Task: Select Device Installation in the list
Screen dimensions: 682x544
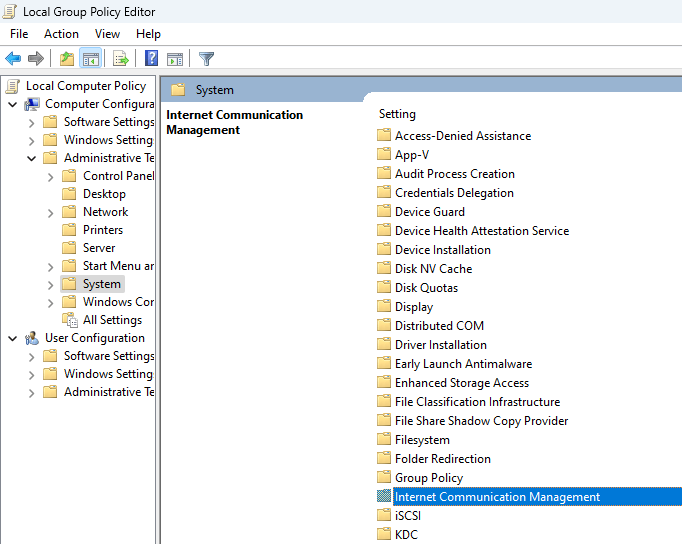Action: [443, 250]
